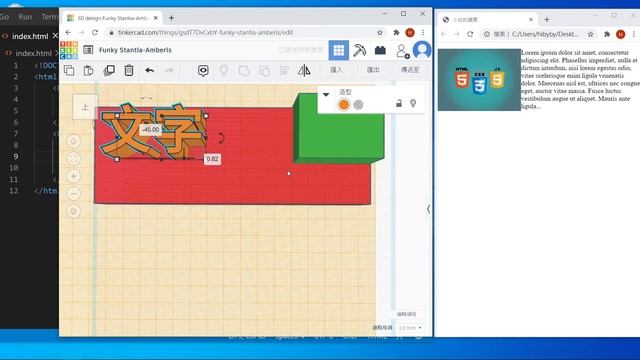Invite collaborators with add-person icon
This screenshot has width=640, height=360.
click(402, 51)
